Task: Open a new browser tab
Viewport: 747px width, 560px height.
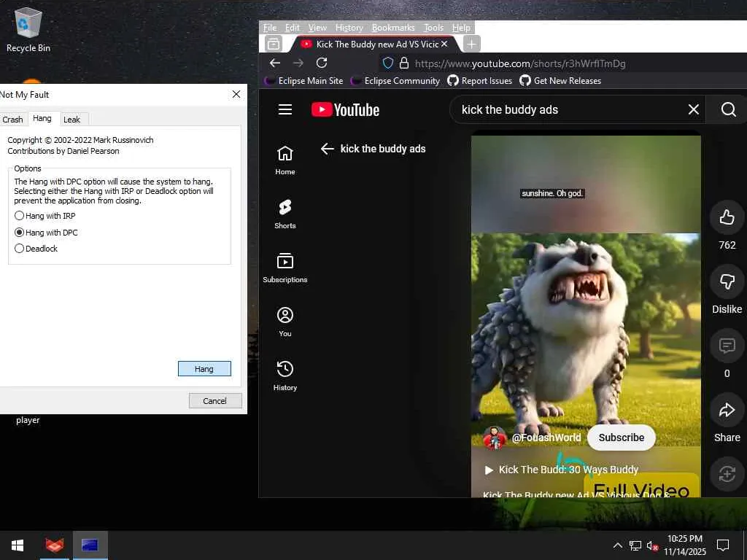Action: click(472, 44)
